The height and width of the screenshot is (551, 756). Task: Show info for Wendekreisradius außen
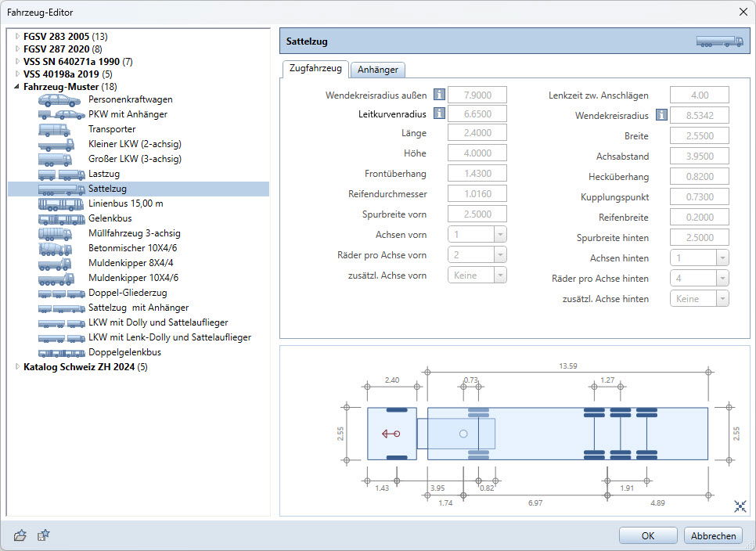coord(439,95)
